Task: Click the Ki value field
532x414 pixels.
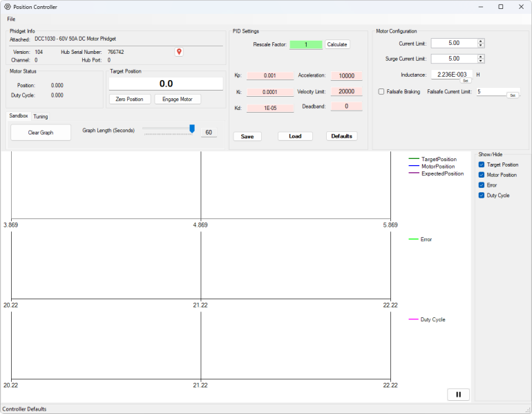Action: click(269, 92)
